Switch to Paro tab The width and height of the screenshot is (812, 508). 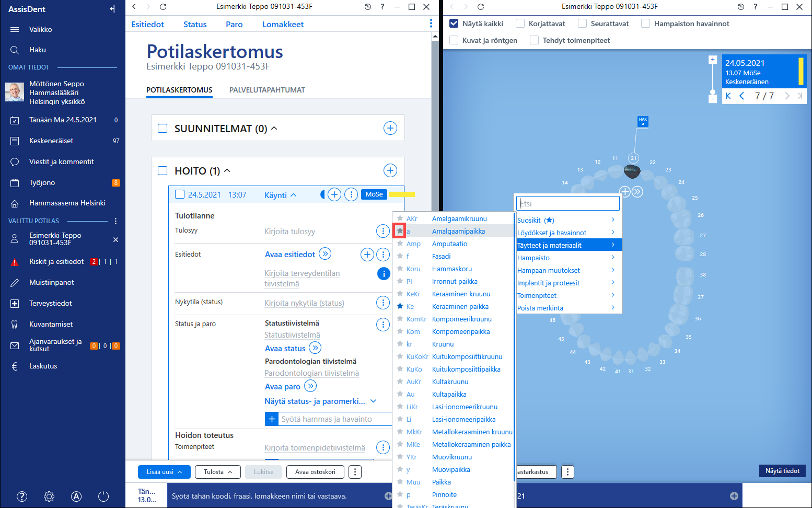(x=234, y=25)
